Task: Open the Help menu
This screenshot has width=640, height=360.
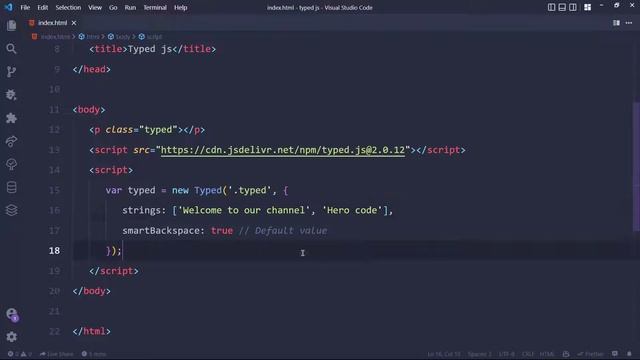Action: coord(180,7)
